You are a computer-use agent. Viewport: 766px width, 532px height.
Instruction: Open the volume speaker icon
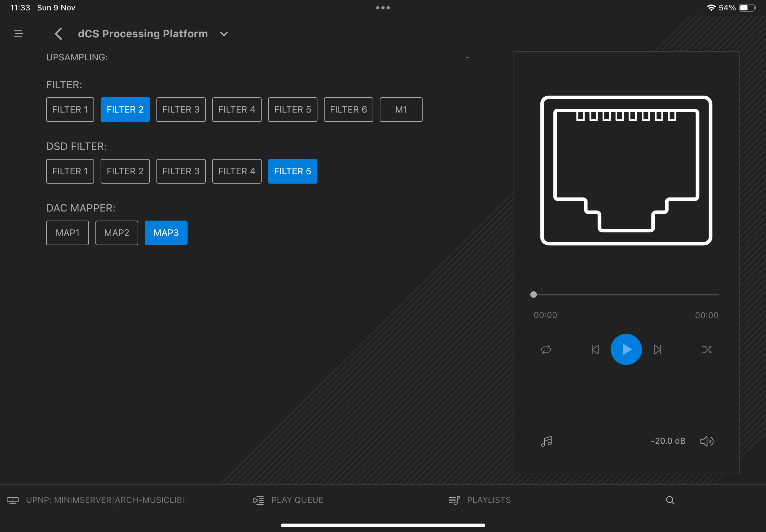point(707,441)
